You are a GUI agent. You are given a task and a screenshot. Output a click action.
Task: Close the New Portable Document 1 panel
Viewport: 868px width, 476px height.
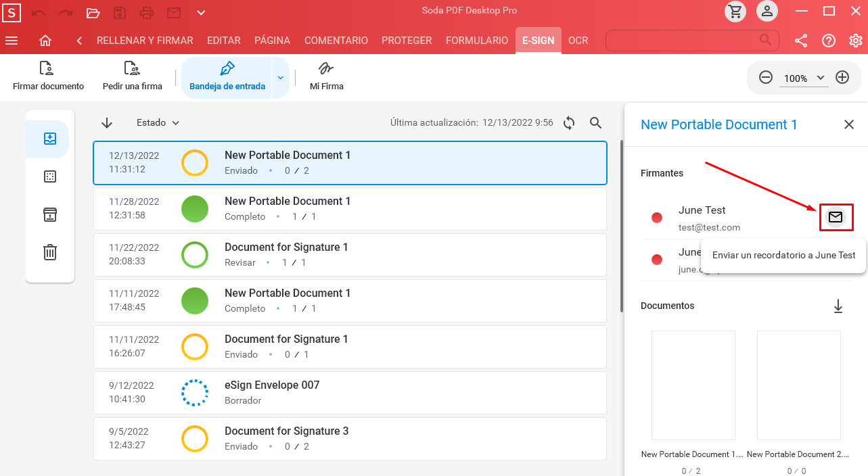pyautogui.click(x=849, y=124)
